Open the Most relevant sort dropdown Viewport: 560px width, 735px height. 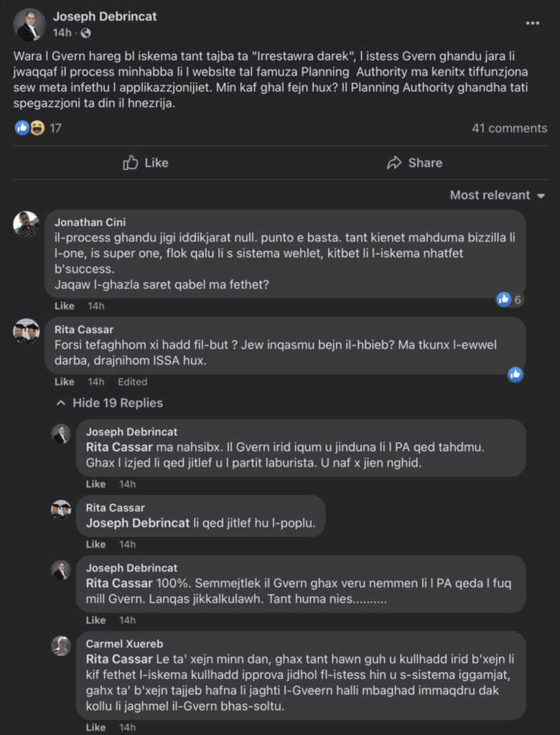coord(497,195)
